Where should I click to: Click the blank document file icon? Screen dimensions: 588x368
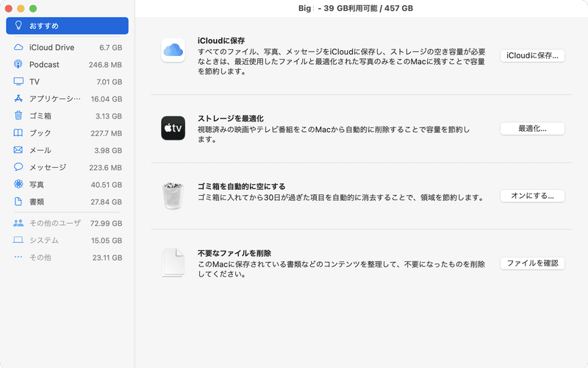[173, 263]
